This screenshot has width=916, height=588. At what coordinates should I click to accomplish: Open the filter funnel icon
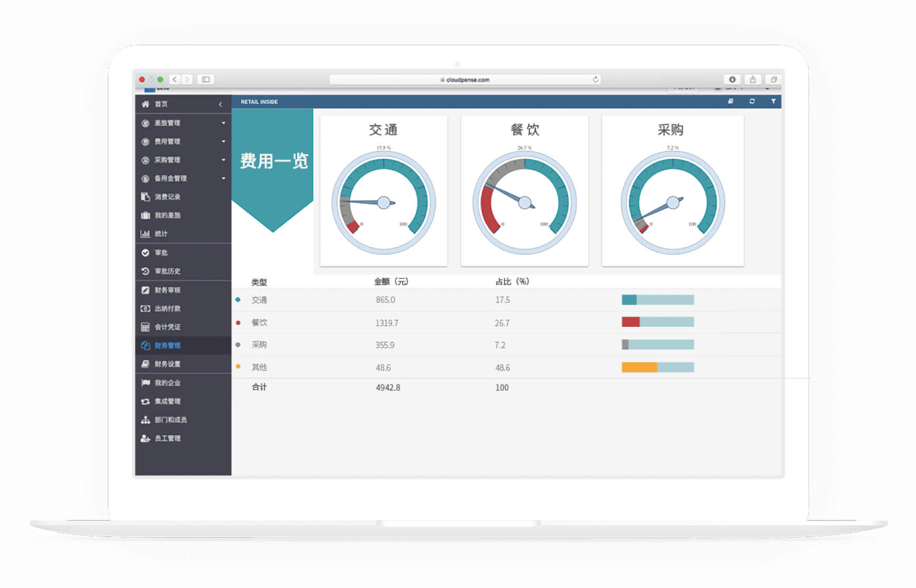[x=773, y=101]
